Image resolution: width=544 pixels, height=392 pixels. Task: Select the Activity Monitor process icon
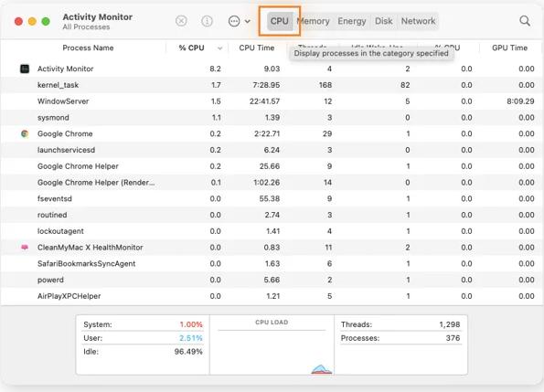point(25,69)
